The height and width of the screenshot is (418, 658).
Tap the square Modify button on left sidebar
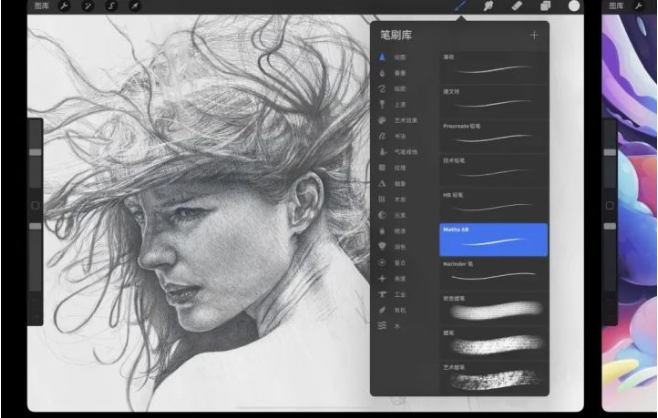pyautogui.click(x=35, y=205)
